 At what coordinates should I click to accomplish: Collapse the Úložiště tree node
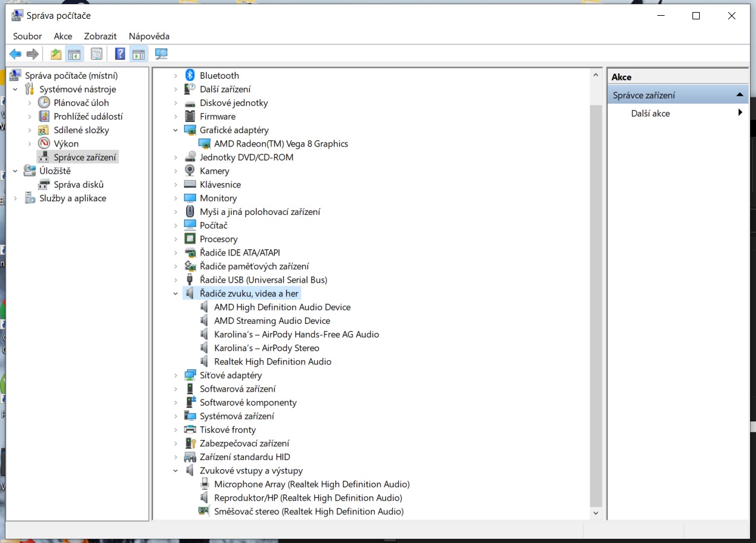pos(15,171)
